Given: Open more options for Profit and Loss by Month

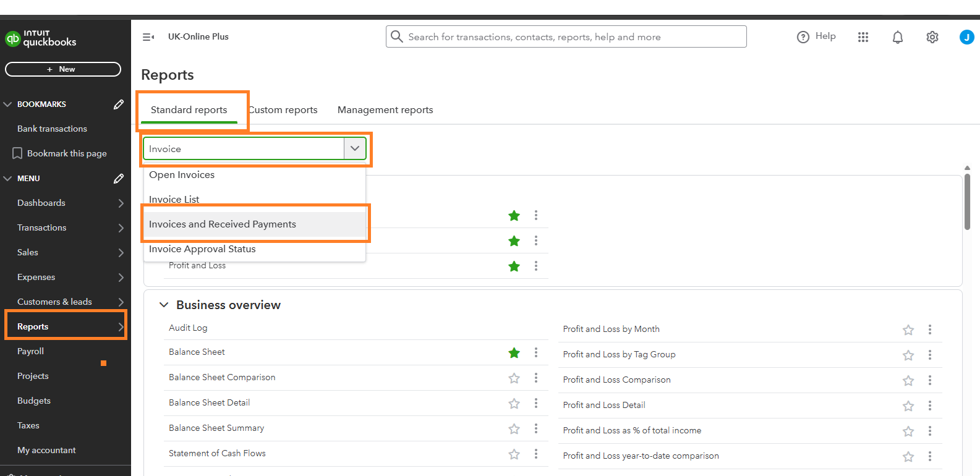Looking at the screenshot, I should [x=930, y=329].
